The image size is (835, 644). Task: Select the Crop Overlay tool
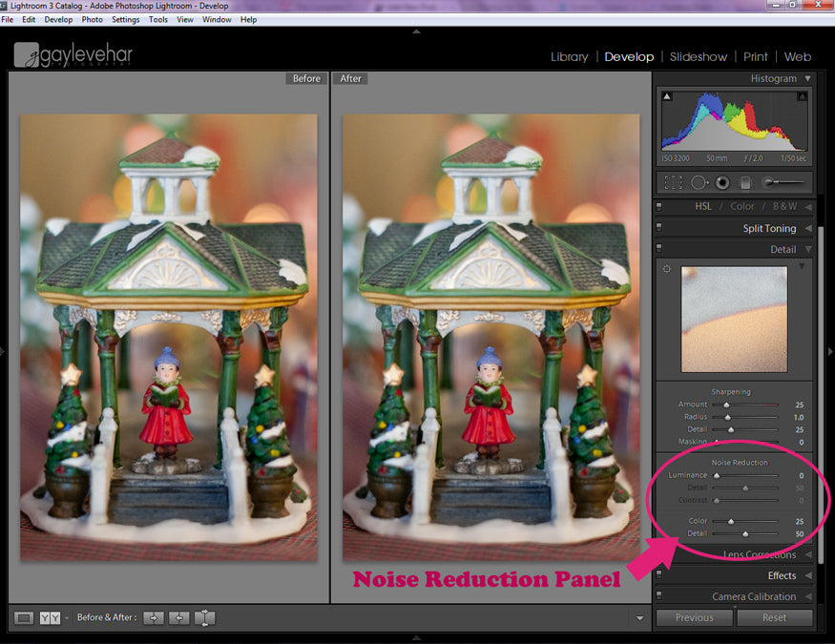(674, 182)
